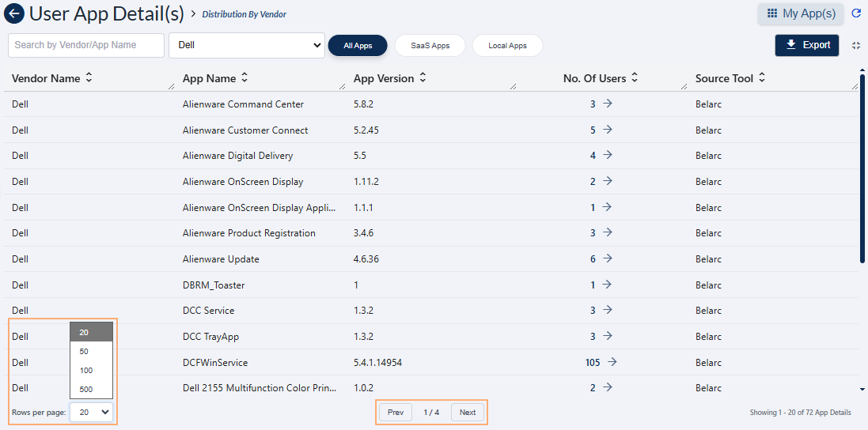Open users arrow for DCC Service
The image size is (868, 430).
(x=607, y=310)
